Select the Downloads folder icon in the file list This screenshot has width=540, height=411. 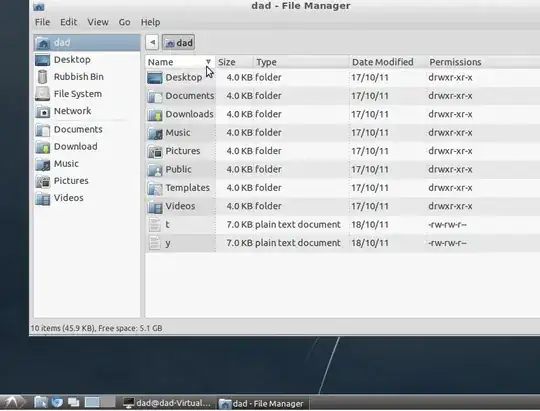pyautogui.click(x=155, y=114)
